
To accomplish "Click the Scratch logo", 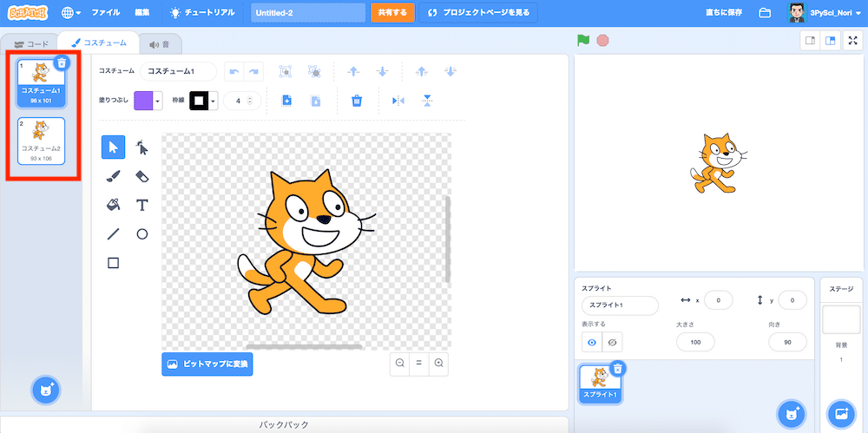I will click(x=29, y=12).
